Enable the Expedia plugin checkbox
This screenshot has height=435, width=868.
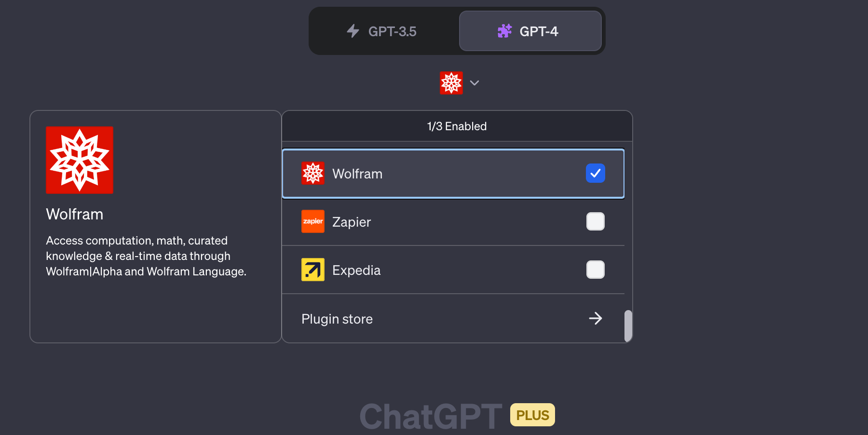coord(596,270)
